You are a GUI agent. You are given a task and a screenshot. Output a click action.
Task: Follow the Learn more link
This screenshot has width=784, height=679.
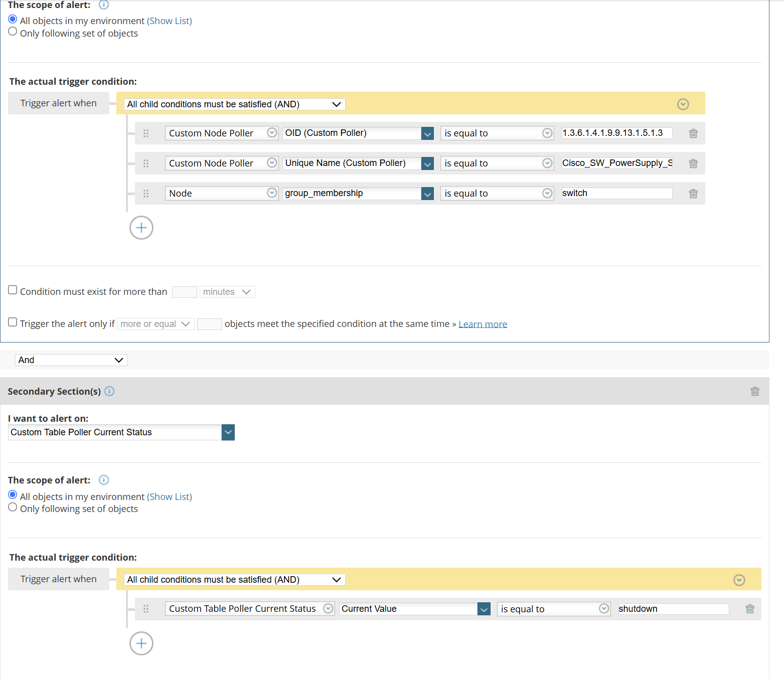483,324
